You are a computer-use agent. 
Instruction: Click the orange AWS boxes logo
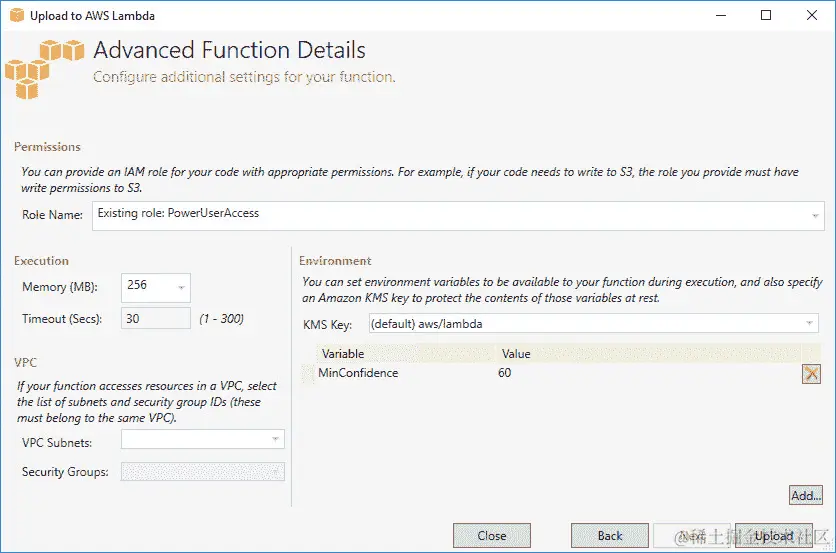click(44, 68)
